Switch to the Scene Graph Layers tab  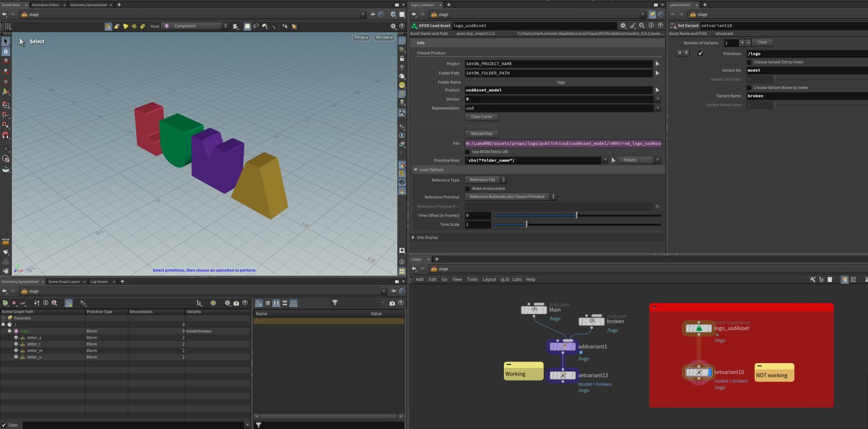point(64,282)
